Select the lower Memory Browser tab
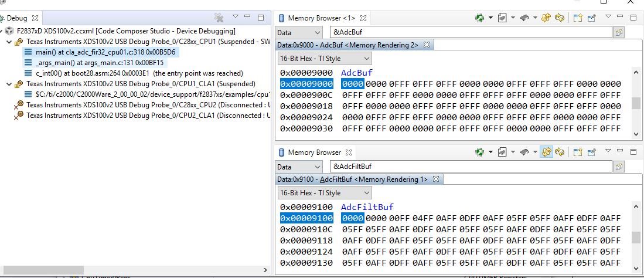The height and width of the screenshot is (278, 644). [x=315, y=152]
